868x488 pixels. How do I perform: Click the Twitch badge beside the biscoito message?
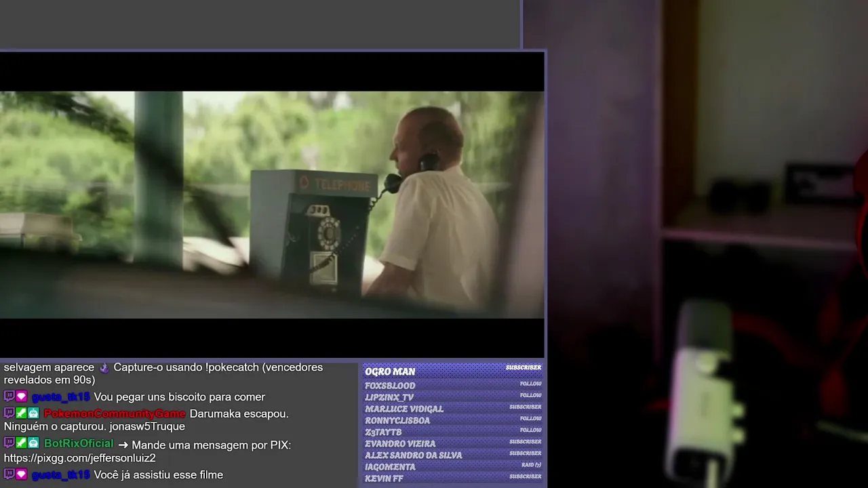pos(9,396)
